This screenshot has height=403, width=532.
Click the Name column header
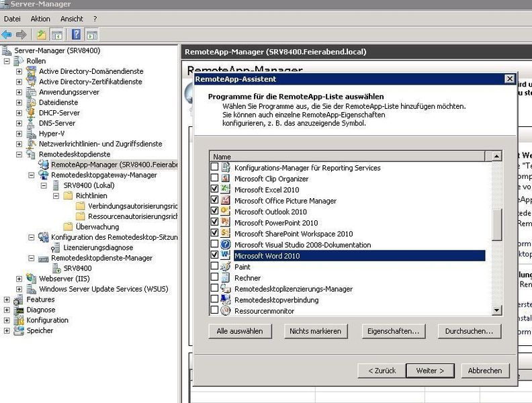tap(348, 156)
